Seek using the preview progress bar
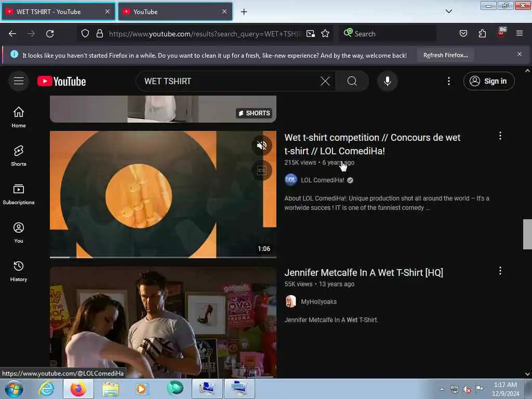The image size is (532, 399). [x=163, y=257]
